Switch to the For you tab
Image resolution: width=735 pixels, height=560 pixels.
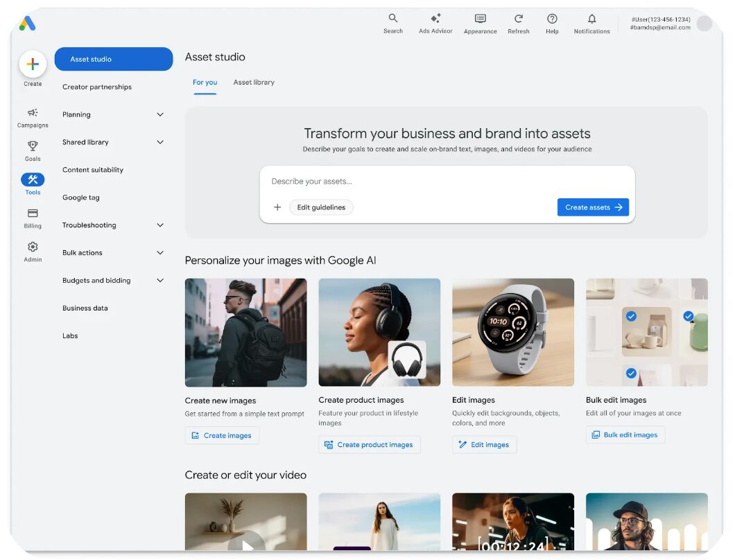tap(205, 82)
